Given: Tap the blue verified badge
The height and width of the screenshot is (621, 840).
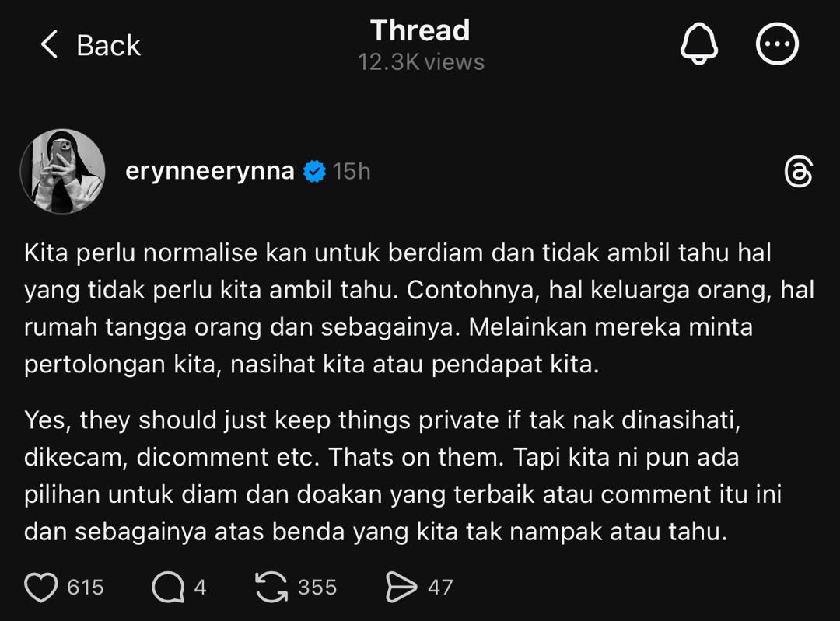Looking at the screenshot, I should [314, 171].
